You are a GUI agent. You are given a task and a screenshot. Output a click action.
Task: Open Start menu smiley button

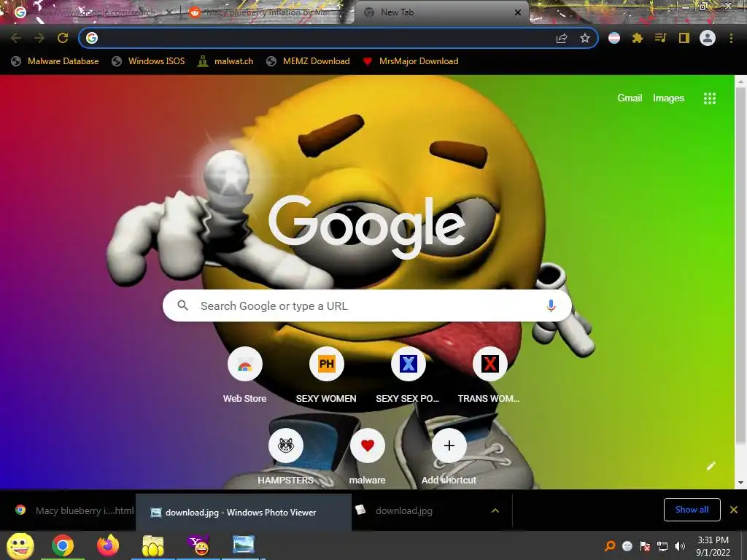20,545
